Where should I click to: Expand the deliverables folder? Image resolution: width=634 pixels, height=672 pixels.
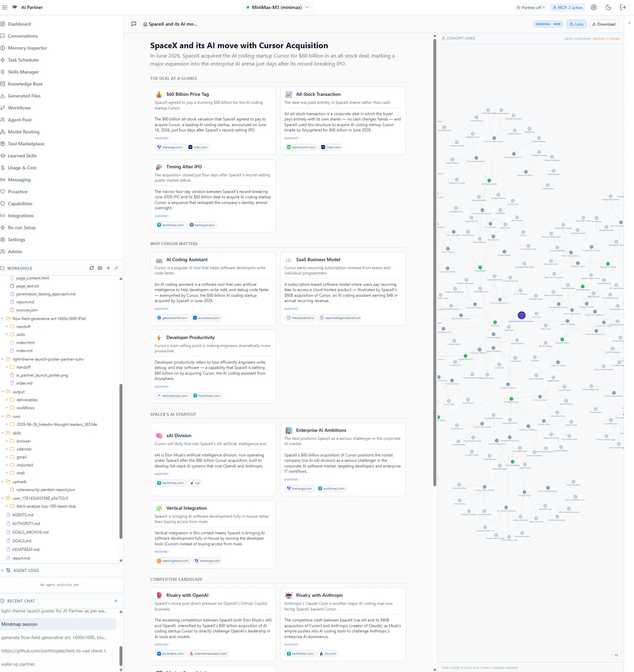7,400
